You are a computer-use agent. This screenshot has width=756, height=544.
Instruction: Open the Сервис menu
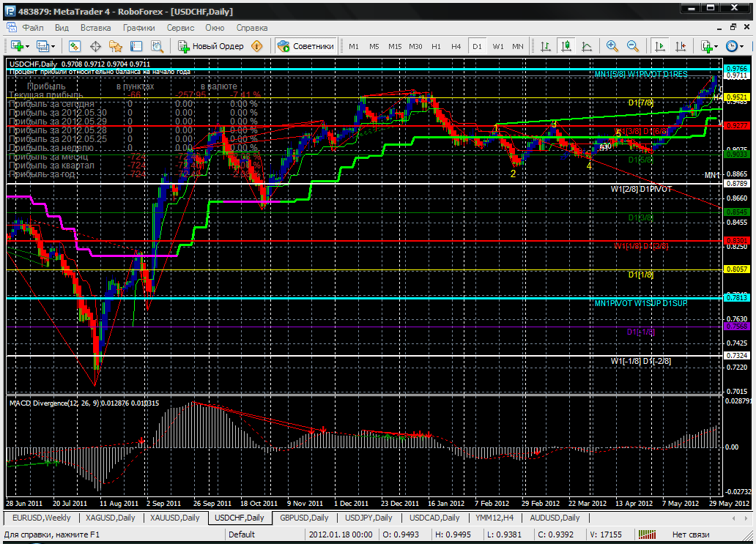click(180, 28)
